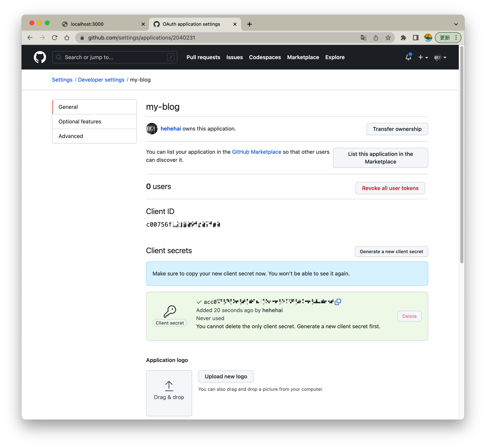Click the Client secret label badge
The width and height of the screenshot is (486, 448).
(x=170, y=323)
